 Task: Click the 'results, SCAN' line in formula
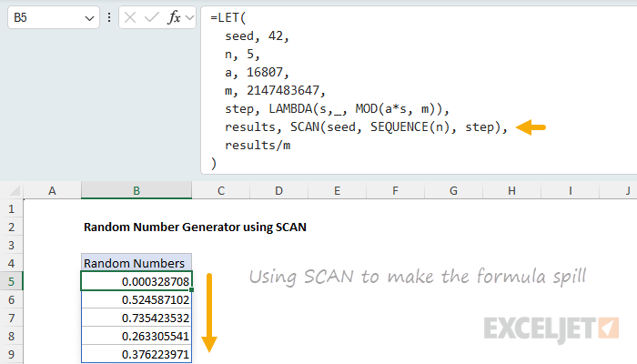click(366, 127)
